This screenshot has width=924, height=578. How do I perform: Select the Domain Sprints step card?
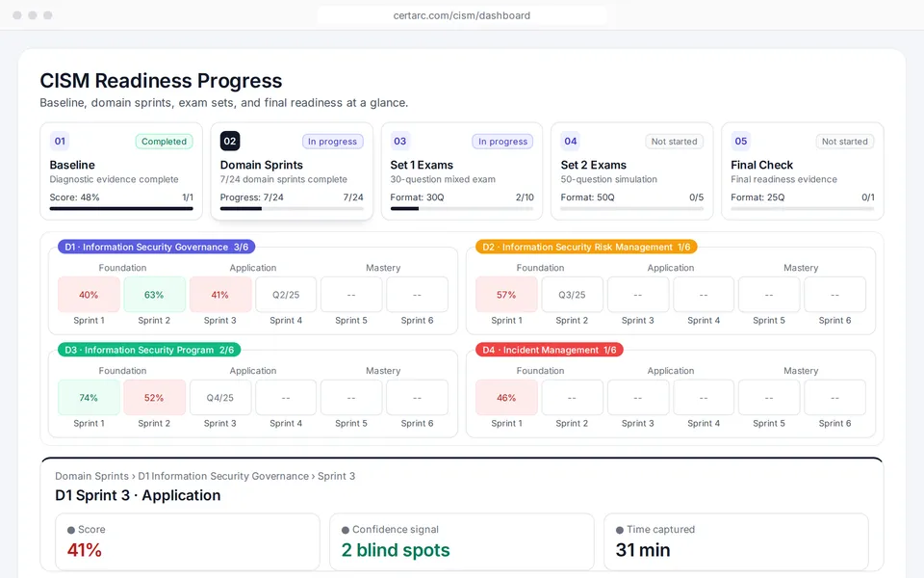[x=292, y=171]
